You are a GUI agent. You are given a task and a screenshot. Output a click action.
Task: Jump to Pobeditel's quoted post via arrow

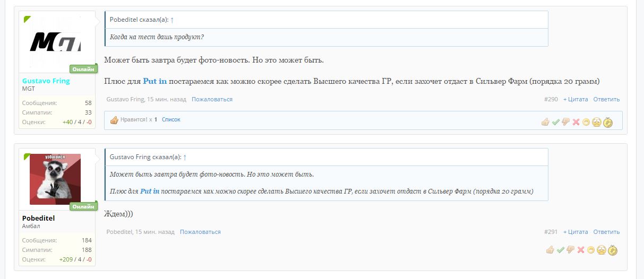[x=172, y=20]
